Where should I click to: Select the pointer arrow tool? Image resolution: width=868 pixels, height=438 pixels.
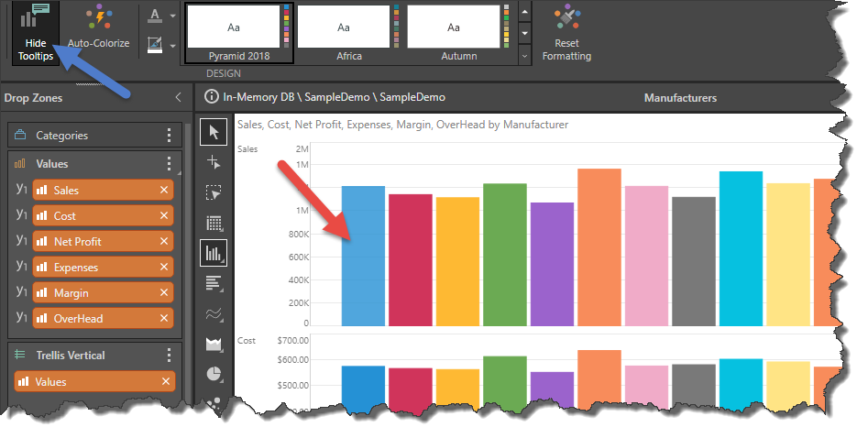pyautogui.click(x=214, y=133)
